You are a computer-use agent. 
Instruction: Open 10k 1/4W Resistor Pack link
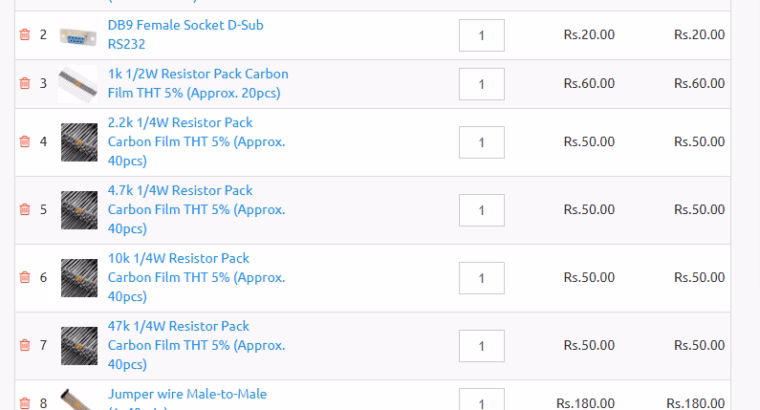[x=178, y=259]
